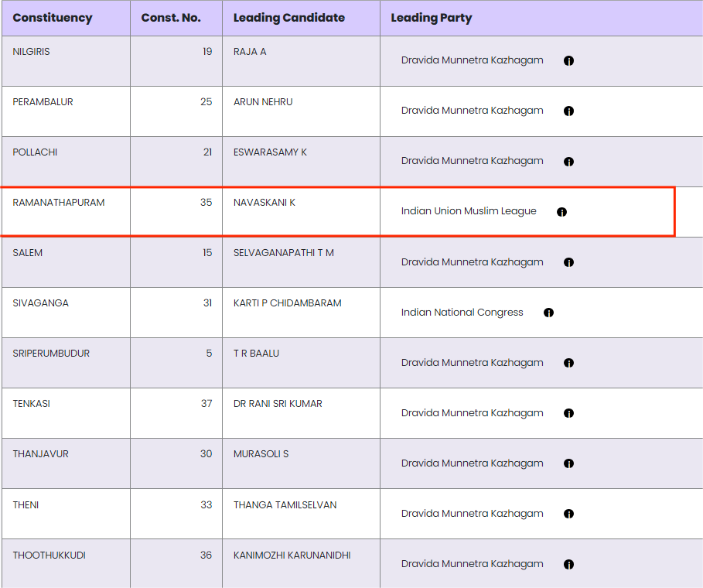Click candidate name KARTI P CHIDAMBARAM

[287, 303]
